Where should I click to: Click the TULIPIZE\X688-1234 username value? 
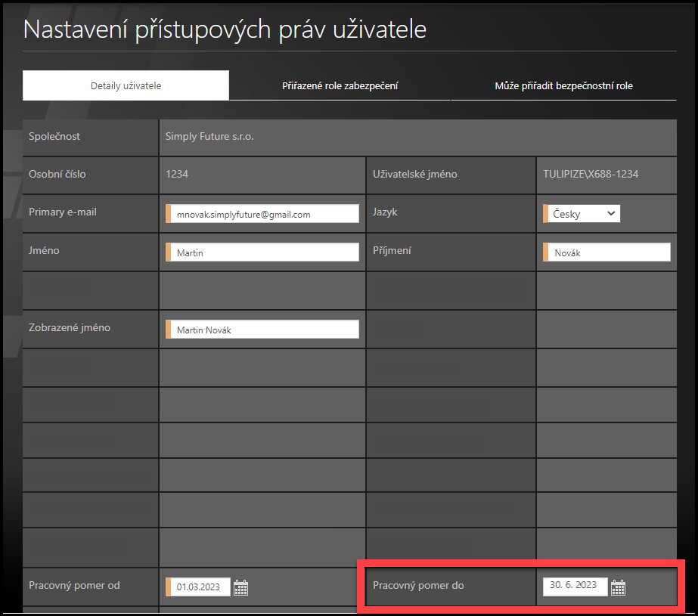[591, 175]
